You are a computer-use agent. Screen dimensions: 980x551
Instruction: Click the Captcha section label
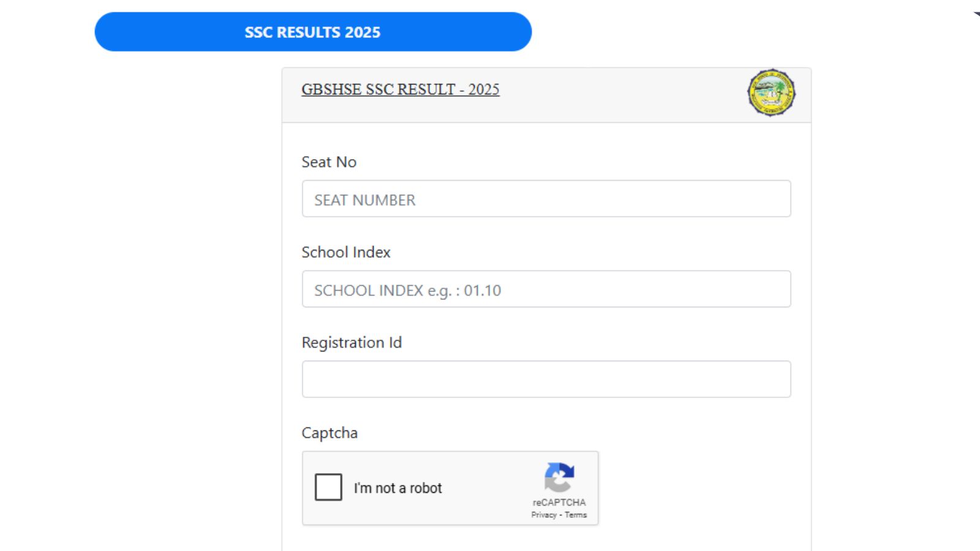330,433
